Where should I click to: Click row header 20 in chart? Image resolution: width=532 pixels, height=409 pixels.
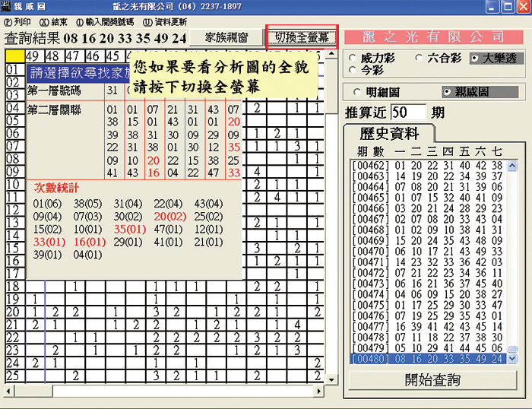14,312
